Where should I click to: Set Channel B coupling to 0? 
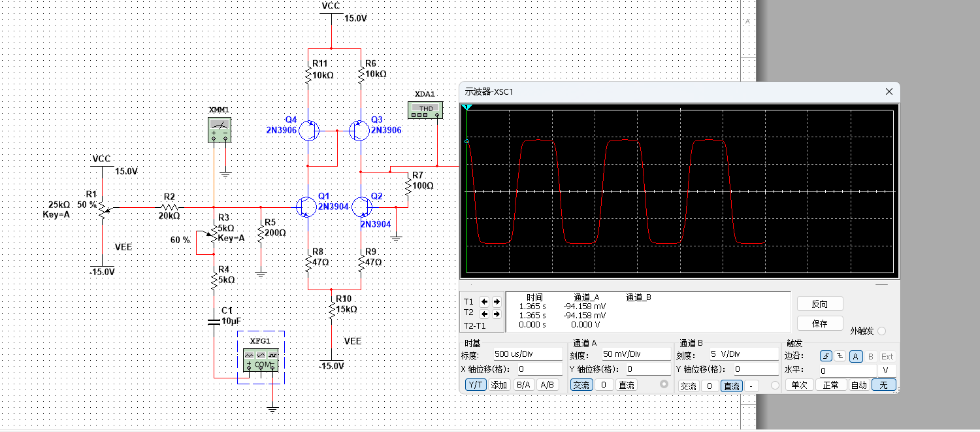pos(710,386)
